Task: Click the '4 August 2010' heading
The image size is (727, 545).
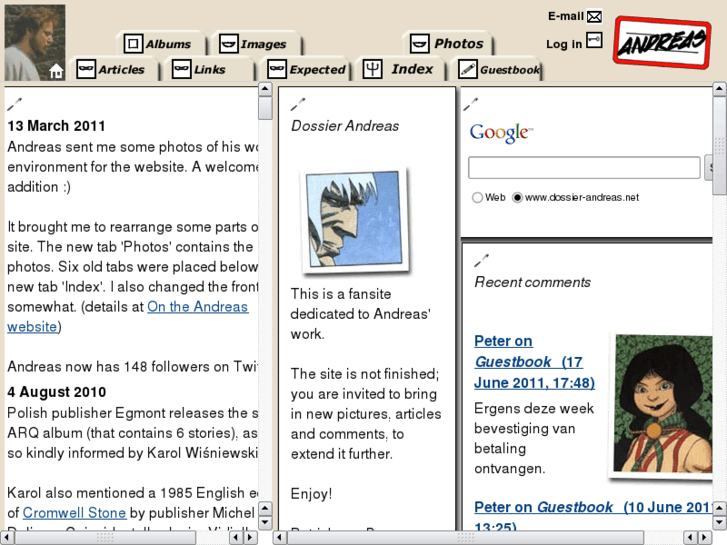Action: (x=57, y=392)
